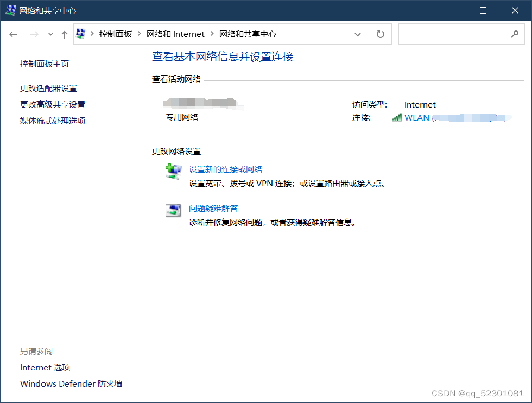This screenshot has height=403, width=532.
Task: Click the new connection setup icon
Action: pyautogui.click(x=173, y=172)
